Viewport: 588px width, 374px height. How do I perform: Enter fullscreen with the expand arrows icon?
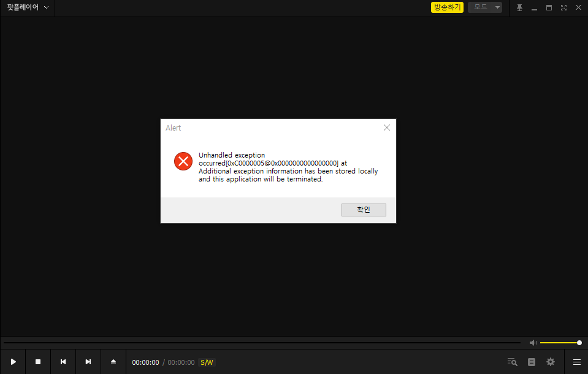(x=563, y=7)
